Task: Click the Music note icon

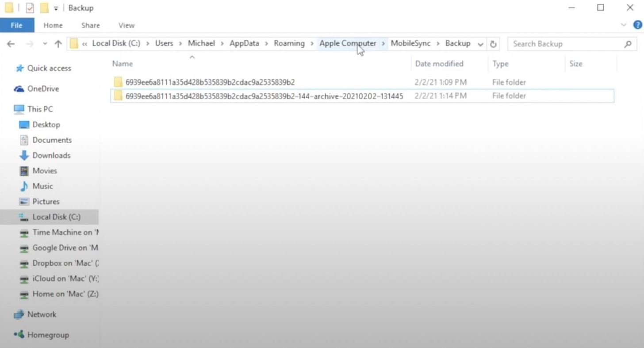Action: [x=24, y=186]
